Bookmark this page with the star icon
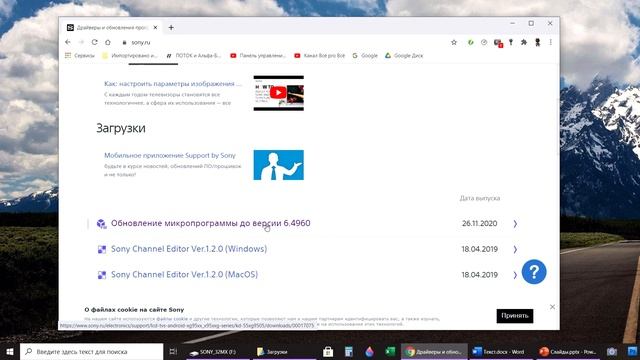 click(454, 42)
